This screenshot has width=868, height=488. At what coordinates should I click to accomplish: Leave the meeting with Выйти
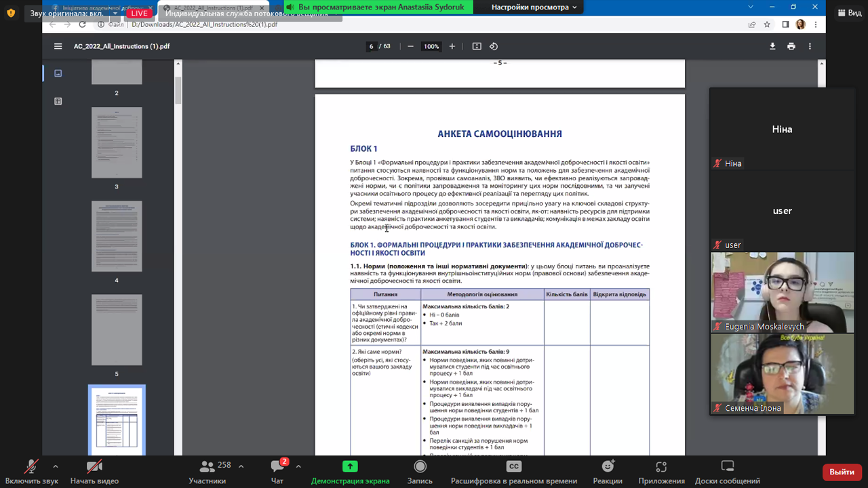coord(842,472)
